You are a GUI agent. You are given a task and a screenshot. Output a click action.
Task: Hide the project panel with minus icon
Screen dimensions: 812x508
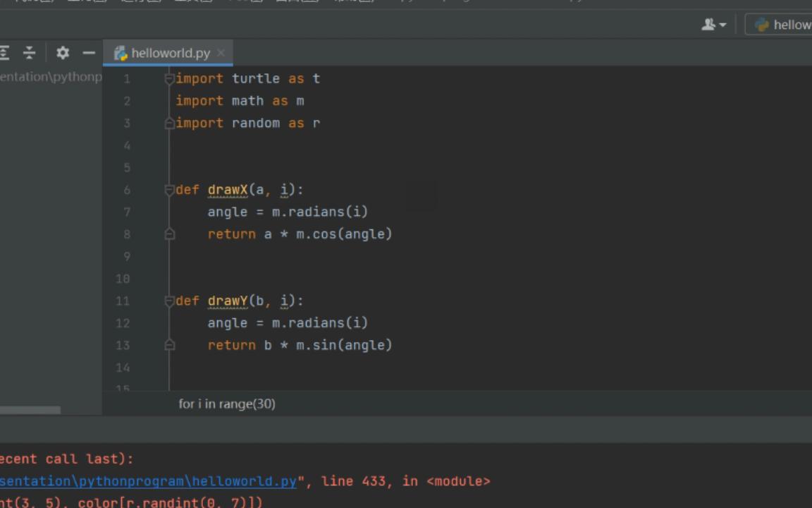pyautogui.click(x=89, y=52)
